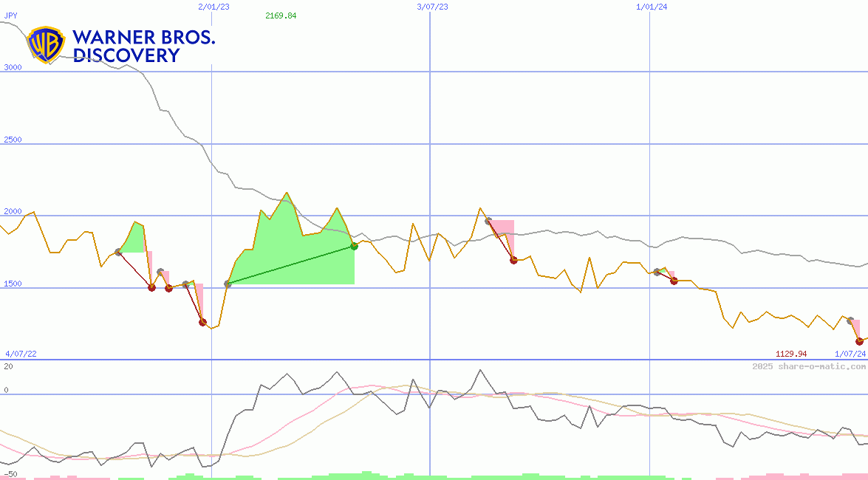Click the 1500 price axis label
The image size is (868, 480).
click(13, 284)
